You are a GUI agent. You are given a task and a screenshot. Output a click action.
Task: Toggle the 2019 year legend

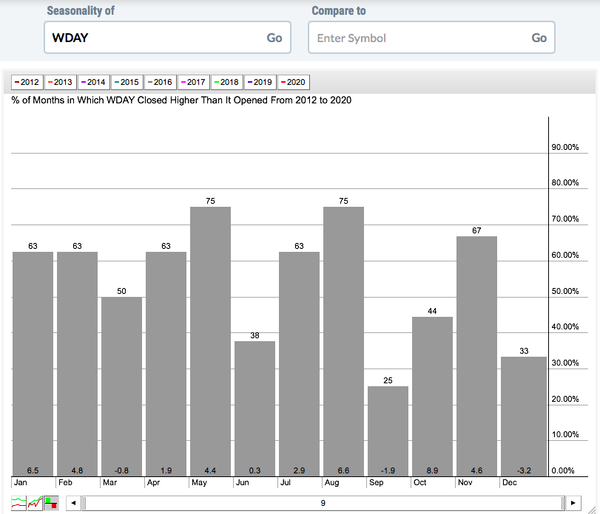[x=262, y=83]
